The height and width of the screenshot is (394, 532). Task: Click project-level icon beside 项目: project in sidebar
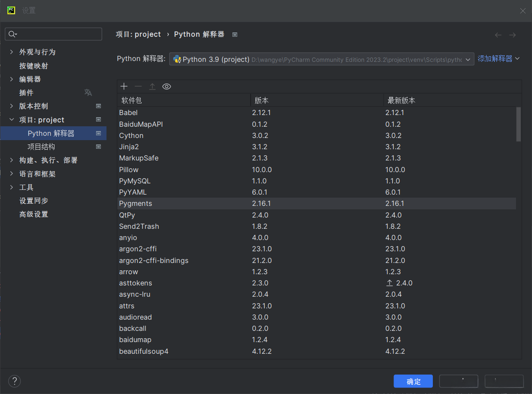coord(99,119)
